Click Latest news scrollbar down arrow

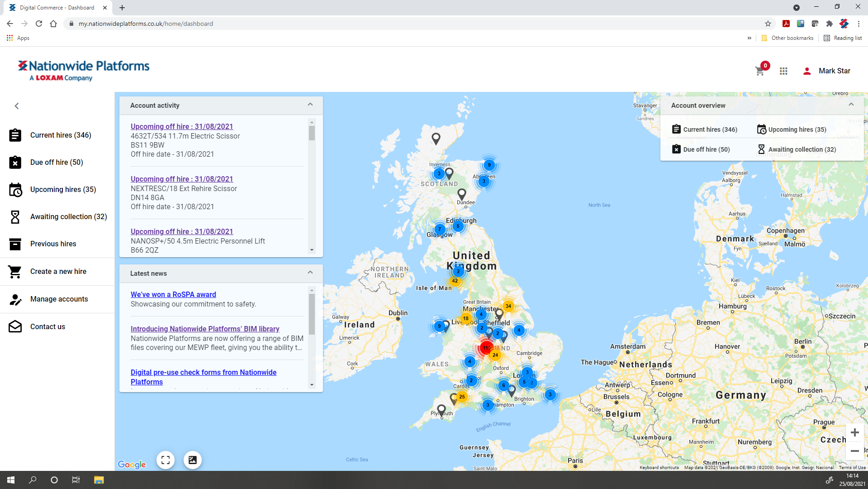pos(312,385)
